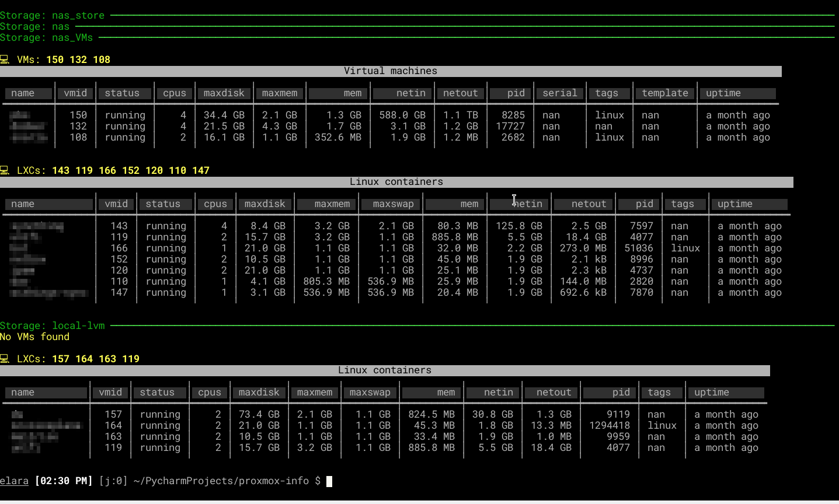Click the 1.1 TB netout value
The height and width of the screenshot is (504, 839).
click(461, 115)
